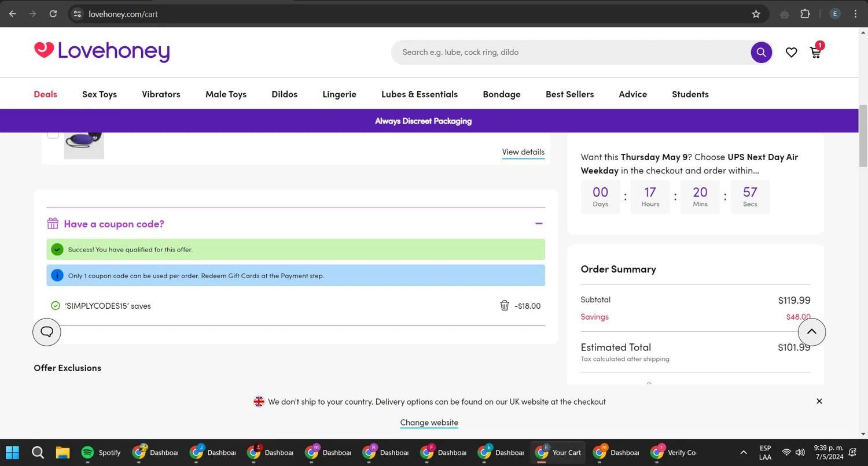Click the Change website link
This screenshot has width=868, height=466.
[429, 423]
